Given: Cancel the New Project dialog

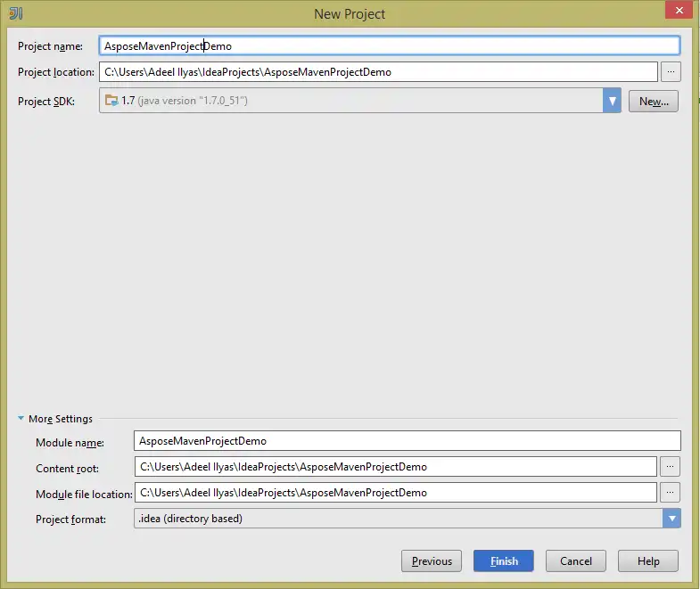Looking at the screenshot, I should pos(576,560).
